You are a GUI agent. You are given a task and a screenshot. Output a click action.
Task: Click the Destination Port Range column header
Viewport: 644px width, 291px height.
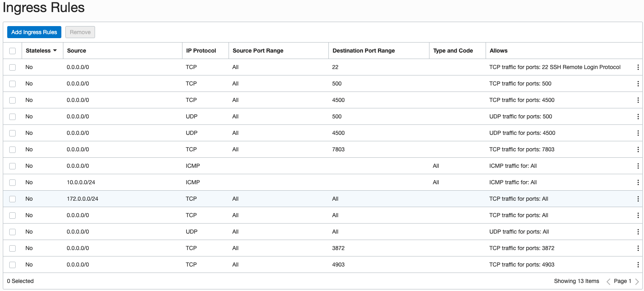coord(363,51)
